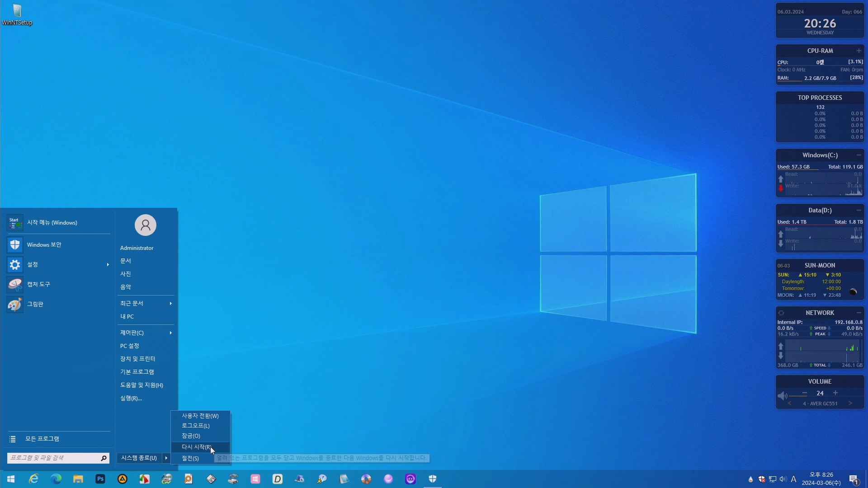Mute using the VOLUME widget speaker icon
The width and height of the screenshot is (868, 488).
tap(782, 396)
